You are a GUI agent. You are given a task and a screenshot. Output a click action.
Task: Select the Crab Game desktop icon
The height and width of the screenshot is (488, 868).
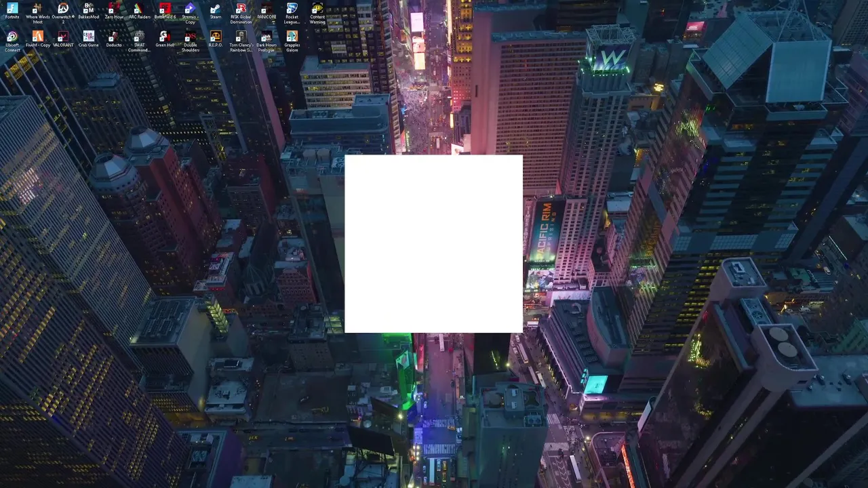coord(88,39)
